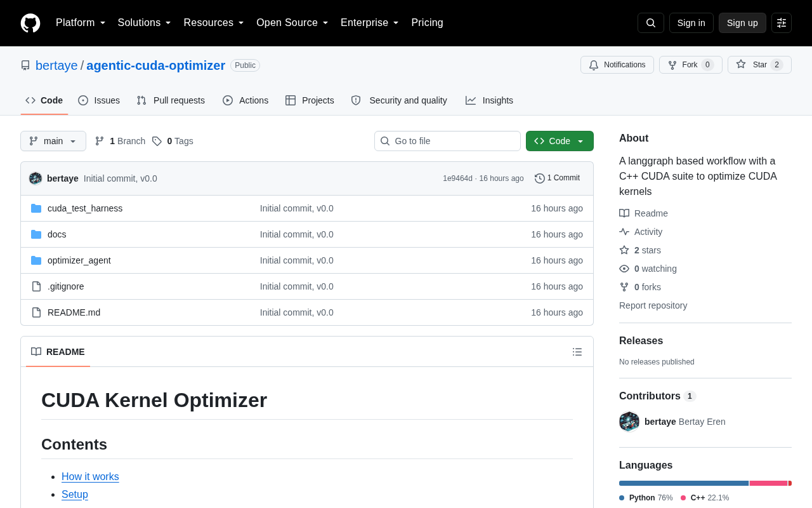Click the bertaye contributor avatar
The image size is (812, 508).
[x=629, y=422]
